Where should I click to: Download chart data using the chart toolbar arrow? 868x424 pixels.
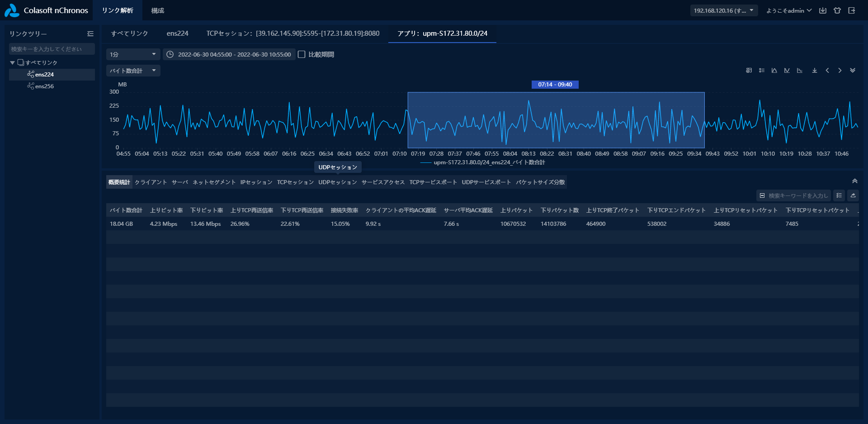pos(815,71)
